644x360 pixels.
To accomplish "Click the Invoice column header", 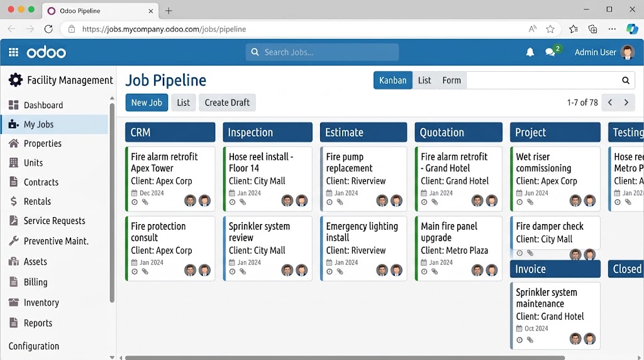I will tap(555, 269).
